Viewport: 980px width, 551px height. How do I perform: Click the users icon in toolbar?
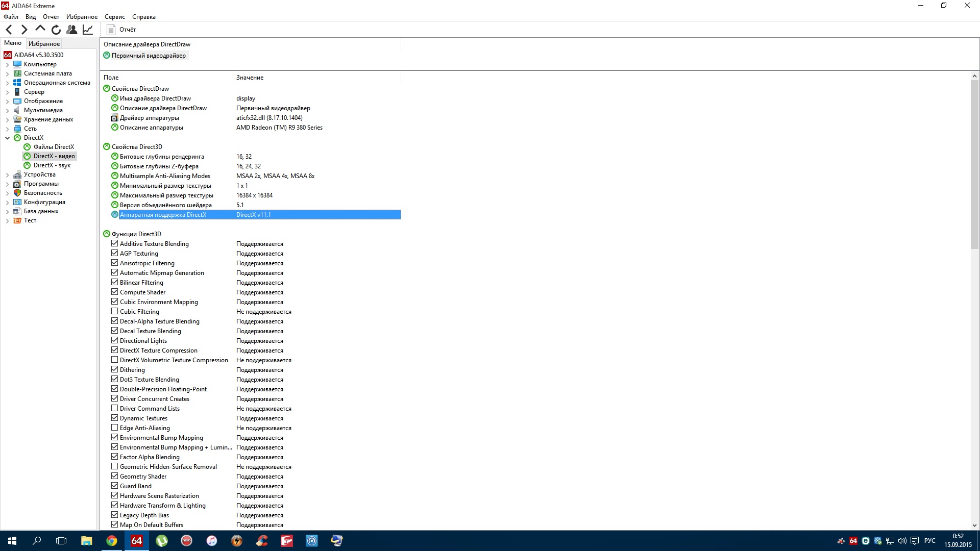(x=72, y=30)
